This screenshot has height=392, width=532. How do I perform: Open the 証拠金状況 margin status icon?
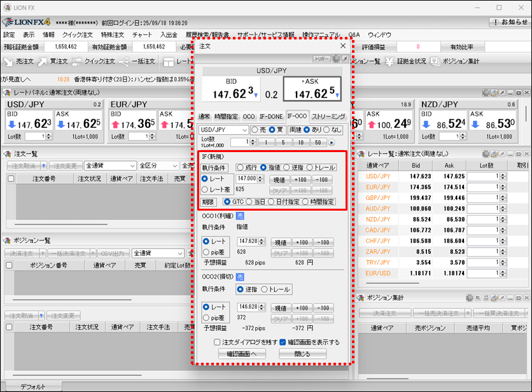coord(407,62)
